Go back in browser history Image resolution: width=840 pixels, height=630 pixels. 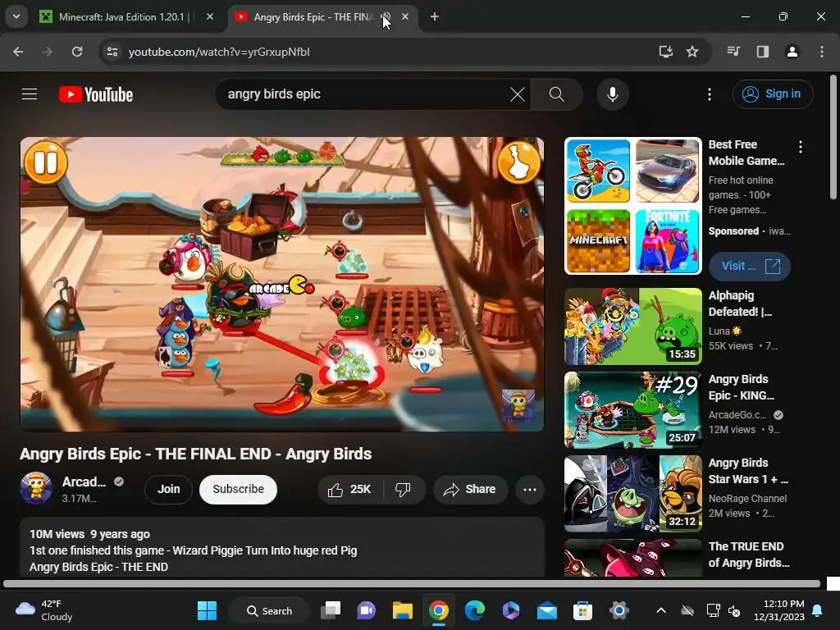tap(18, 52)
